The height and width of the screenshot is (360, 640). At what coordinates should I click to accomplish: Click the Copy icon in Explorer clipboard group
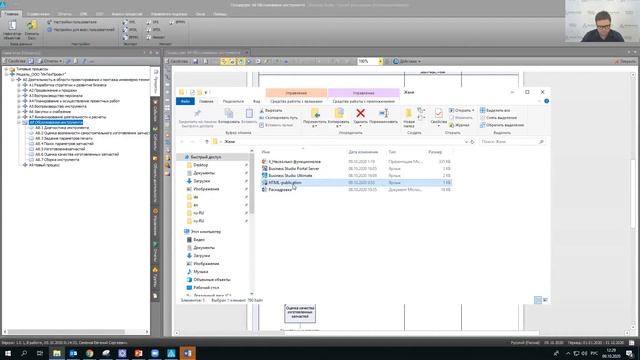[229, 113]
